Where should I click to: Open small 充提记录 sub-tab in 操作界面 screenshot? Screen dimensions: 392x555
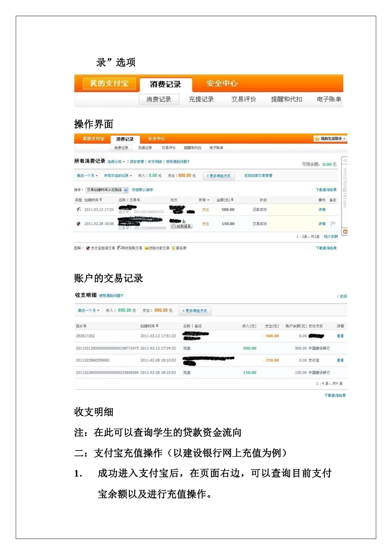[145, 148]
